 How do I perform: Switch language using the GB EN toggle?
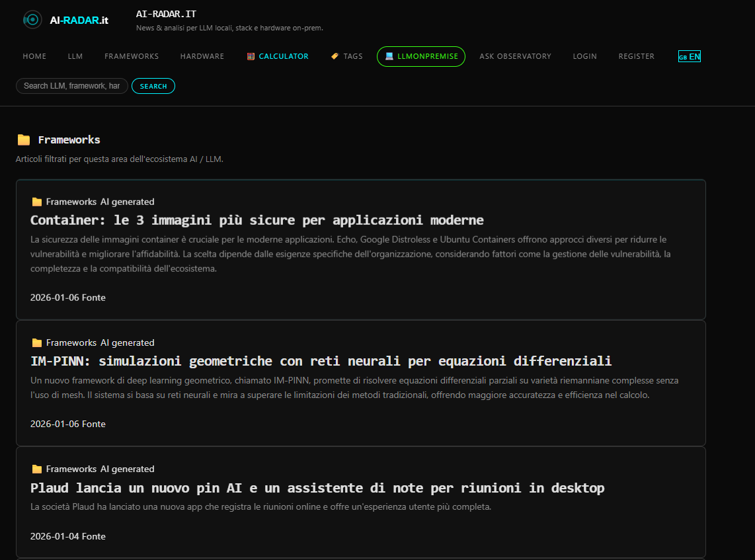click(689, 56)
